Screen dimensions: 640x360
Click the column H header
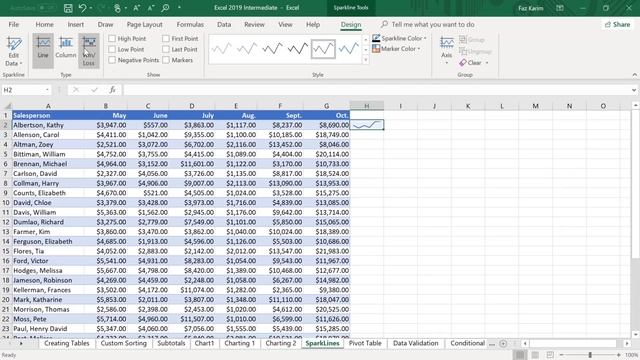pyautogui.click(x=367, y=106)
